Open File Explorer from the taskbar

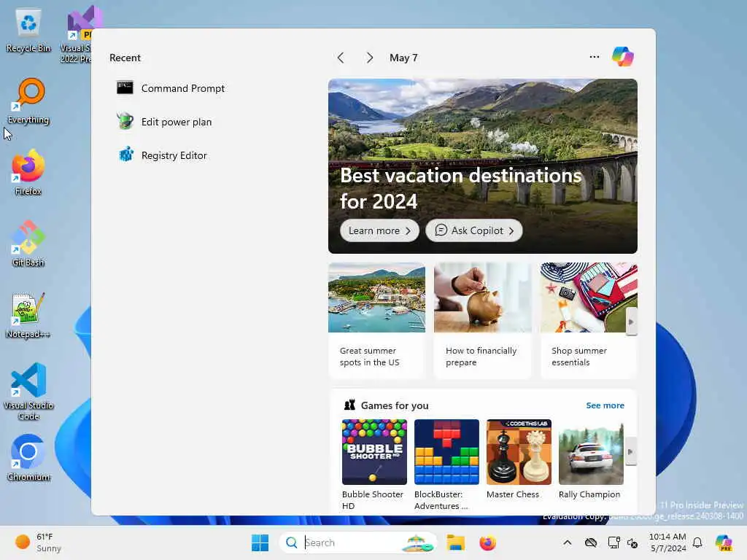click(455, 542)
